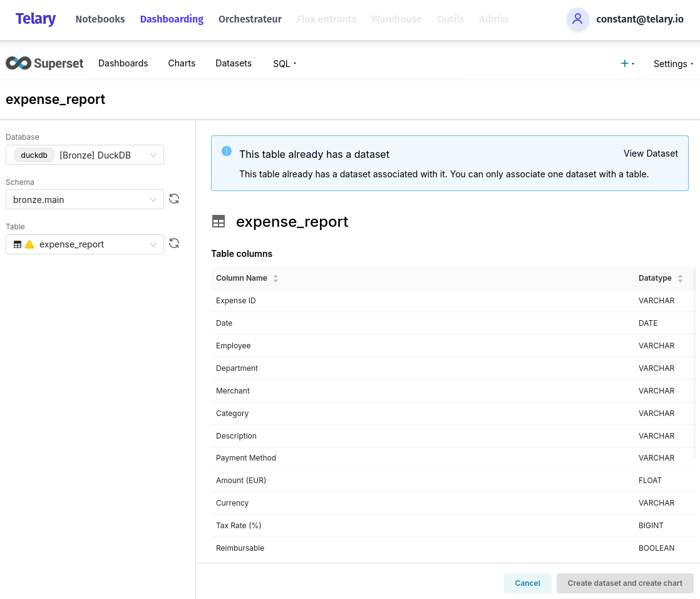Click the View Dataset link
The image size is (700, 599).
651,154
